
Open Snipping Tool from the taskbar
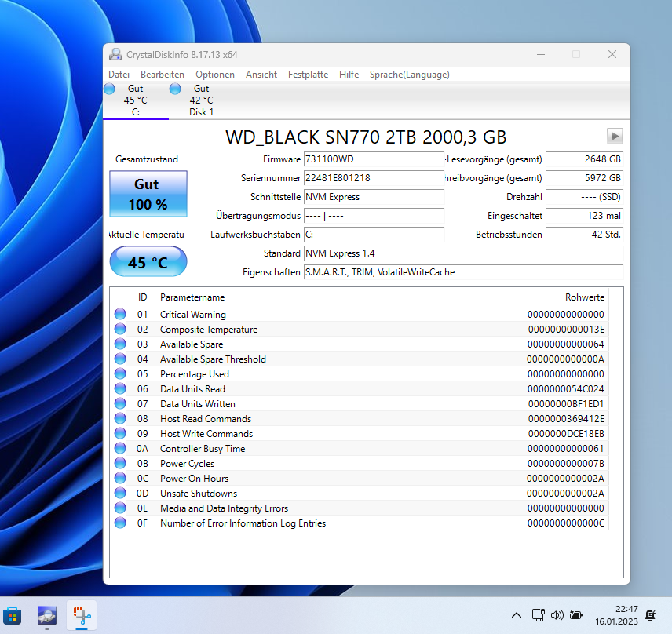(x=82, y=616)
